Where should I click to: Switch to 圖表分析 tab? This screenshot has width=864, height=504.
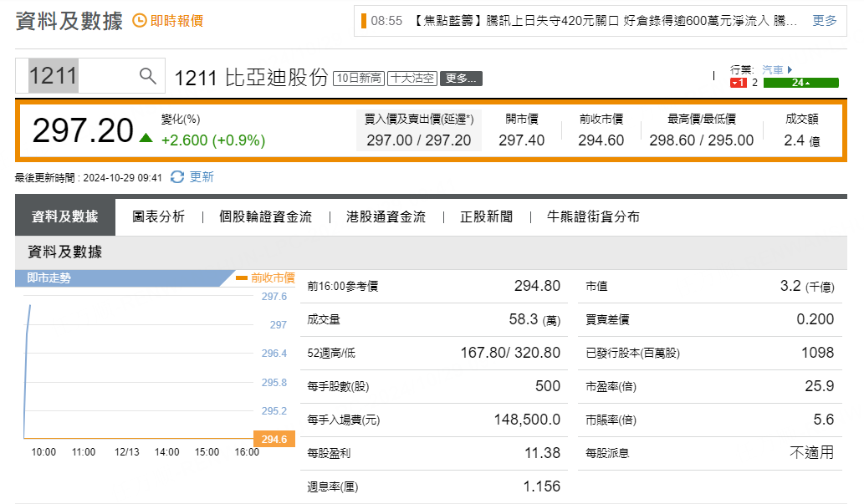[x=159, y=216]
